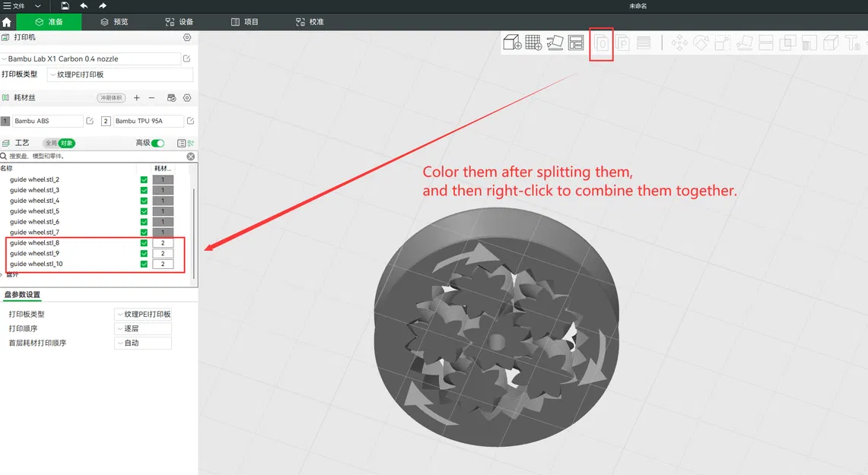The image size is (868, 475).
Task: Select the Seam painting cube tool
Action: coord(831,43)
